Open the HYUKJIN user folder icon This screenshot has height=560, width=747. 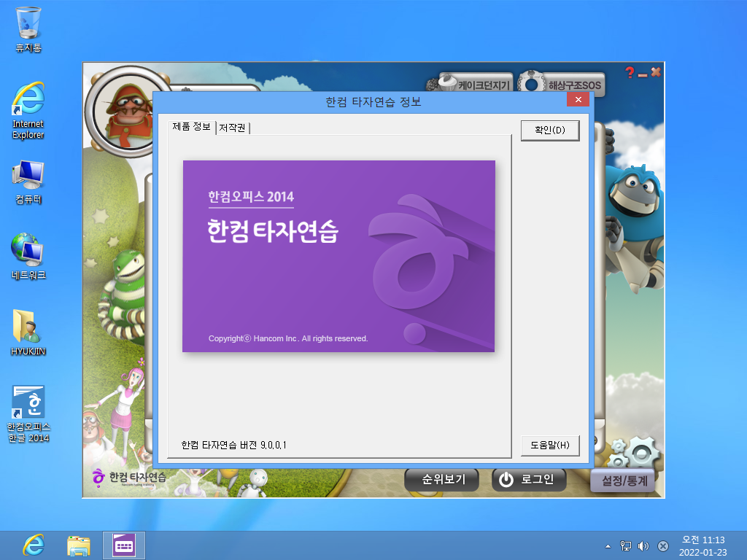coord(28,332)
